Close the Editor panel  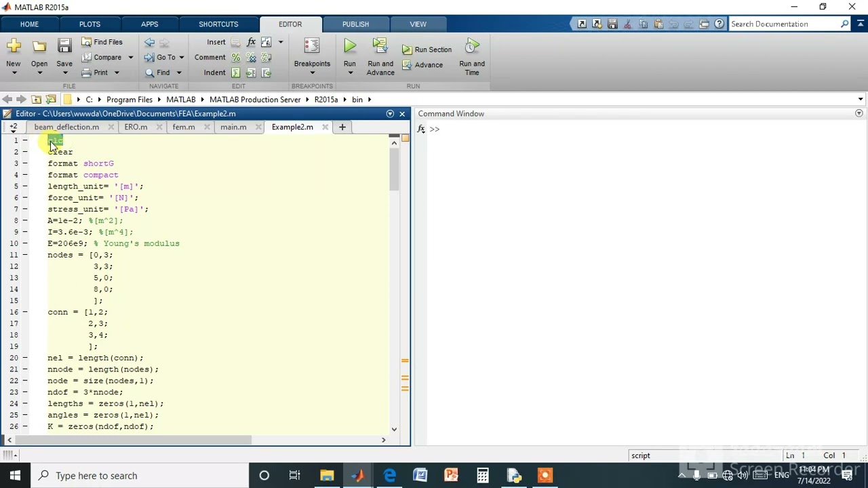click(402, 114)
